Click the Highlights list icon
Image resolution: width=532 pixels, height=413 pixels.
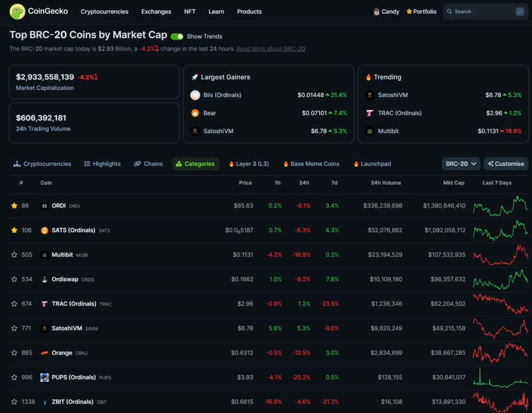tap(87, 164)
